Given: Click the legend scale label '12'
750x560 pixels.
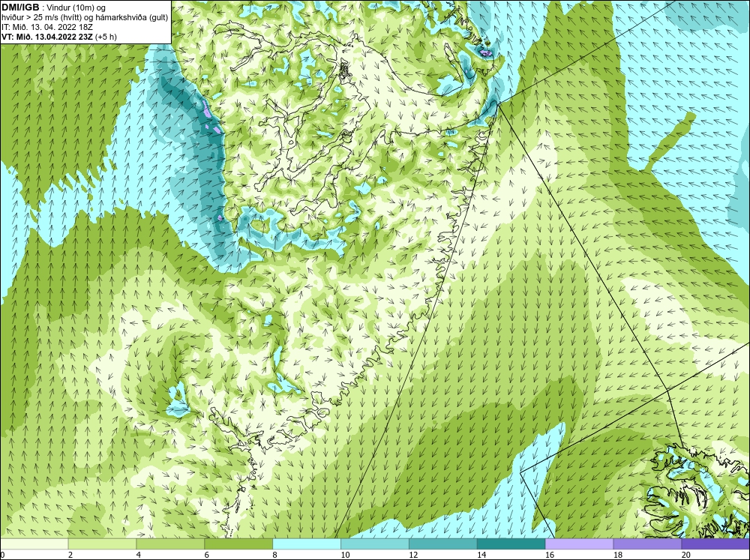Looking at the screenshot, I should click(413, 555).
